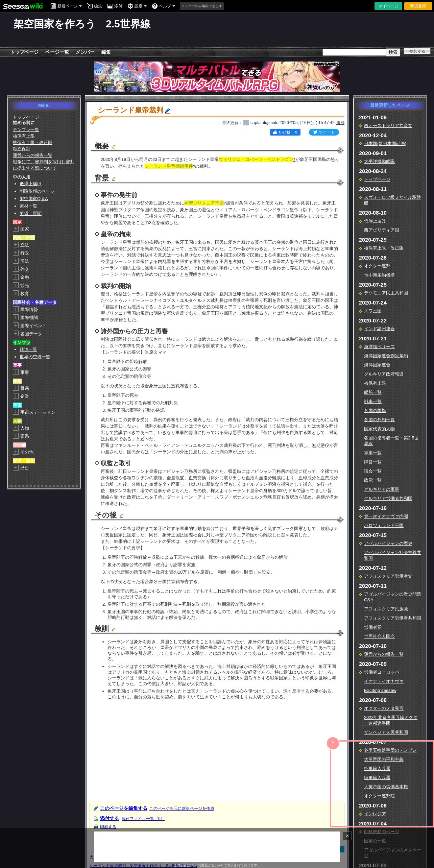Open the 核保有上限 sidebar link
Image resolution: width=434 pixels, height=868 pixels.
click(24, 136)
